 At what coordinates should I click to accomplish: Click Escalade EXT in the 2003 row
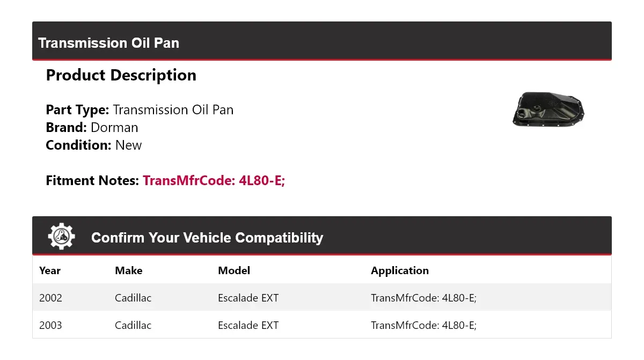[x=248, y=325]
